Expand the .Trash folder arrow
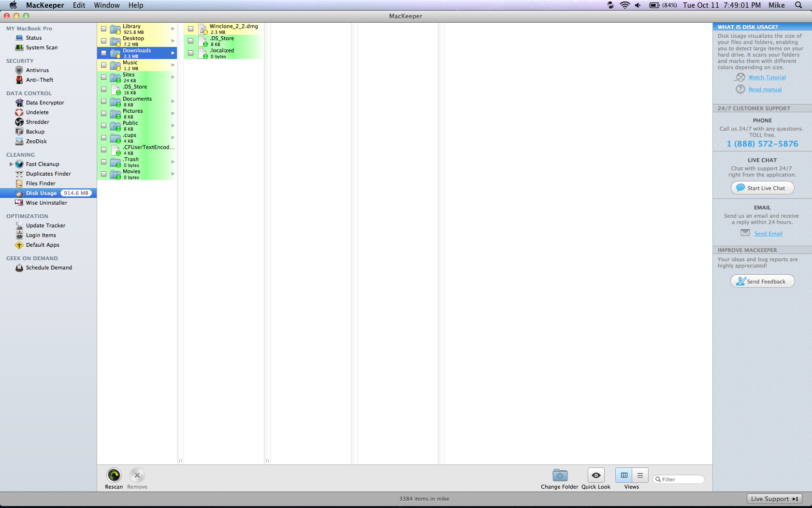The width and height of the screenshot is (812, 508). tap(173, 162)
